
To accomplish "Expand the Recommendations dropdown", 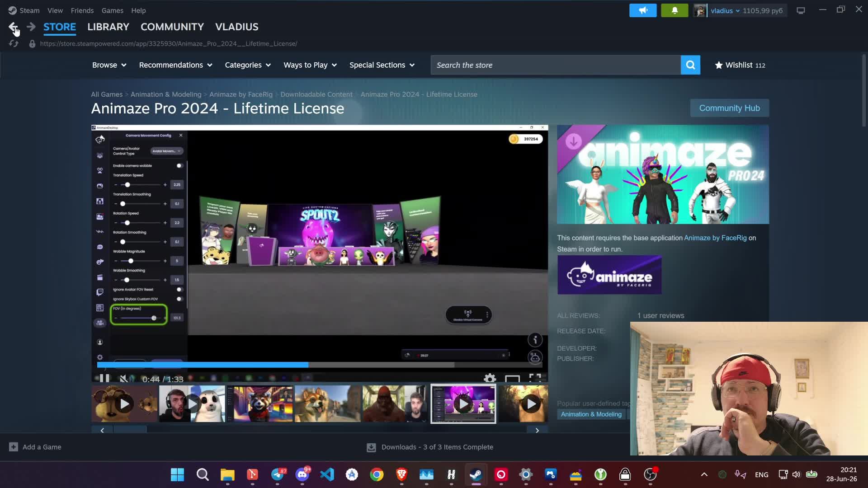I will point(175,65).
